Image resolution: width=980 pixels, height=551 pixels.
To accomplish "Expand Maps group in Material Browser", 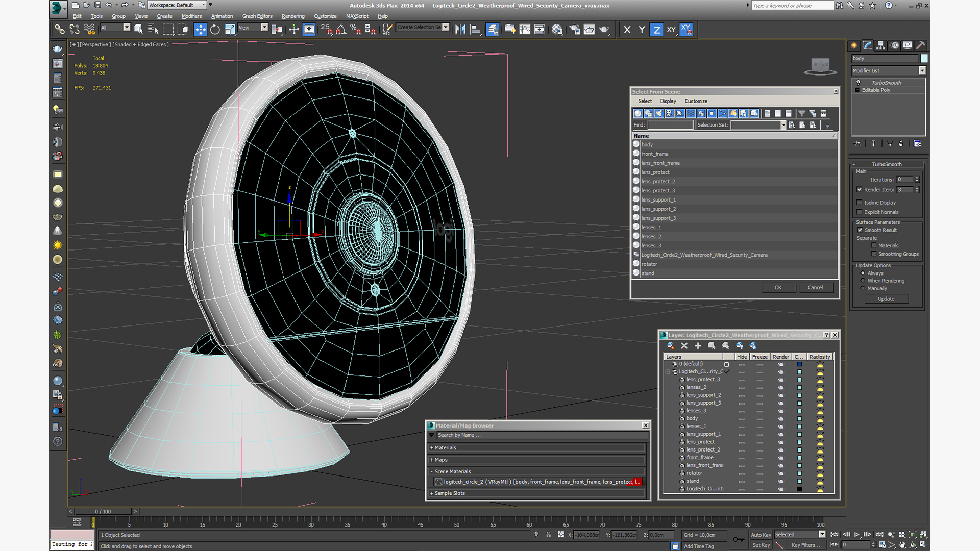I will [x=432, y=460].
